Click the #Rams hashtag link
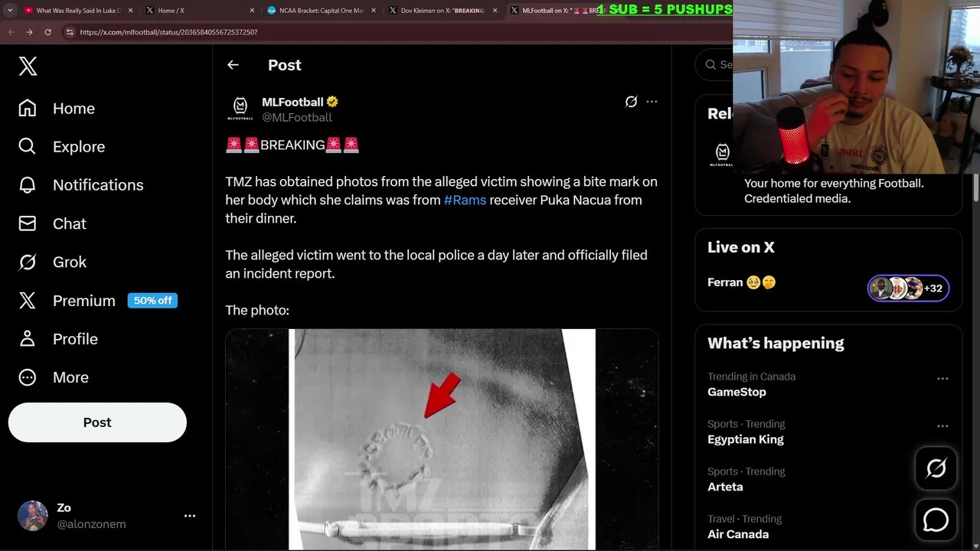Image resolution: width=980 pixels, height=551 pixels. click(x=465, y=200)
